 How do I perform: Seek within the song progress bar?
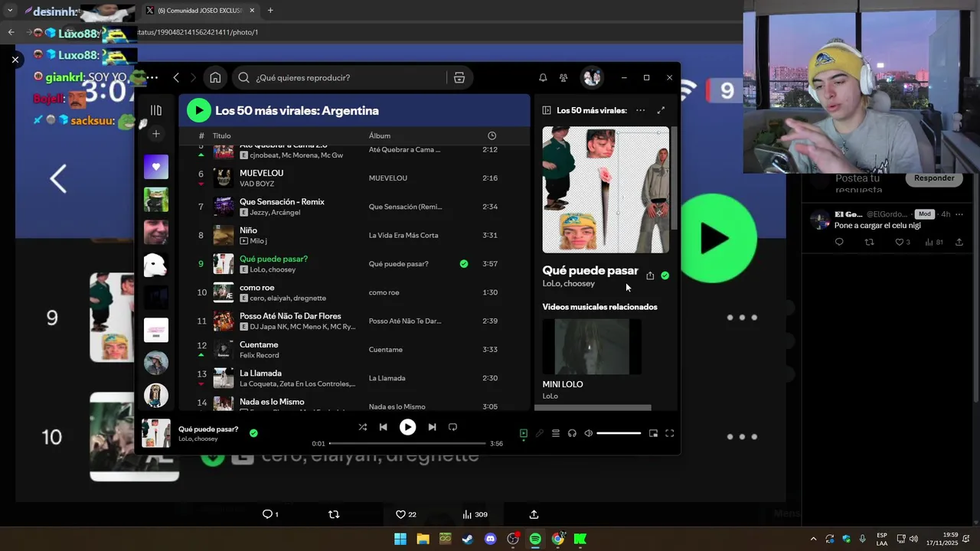[x=407, y=443]
